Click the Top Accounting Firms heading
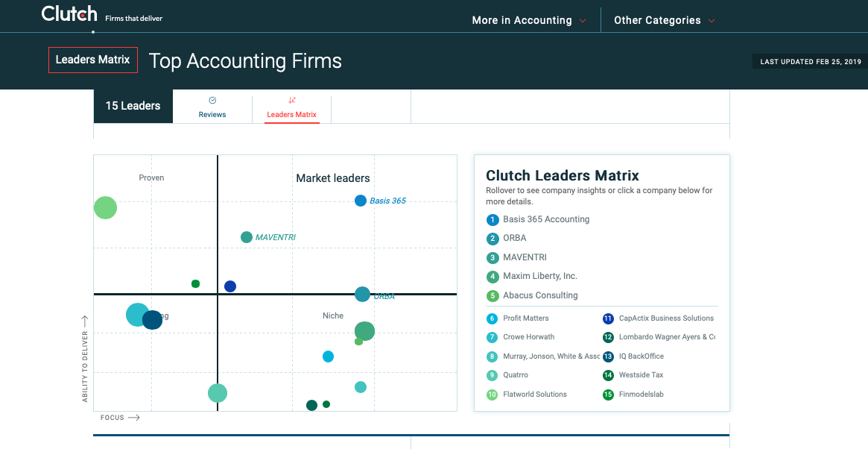Screen dimensions: 868x449 (245, 61)
